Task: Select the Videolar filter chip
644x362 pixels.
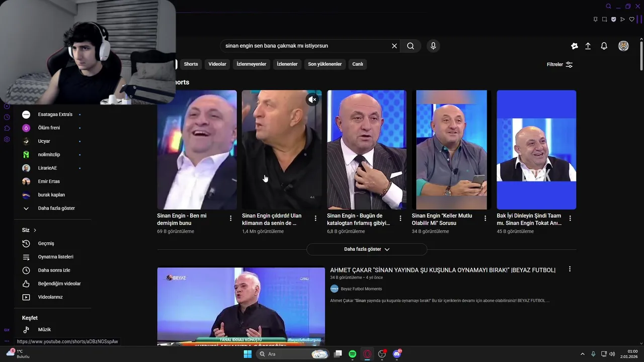Action: (x=217, y=64)
